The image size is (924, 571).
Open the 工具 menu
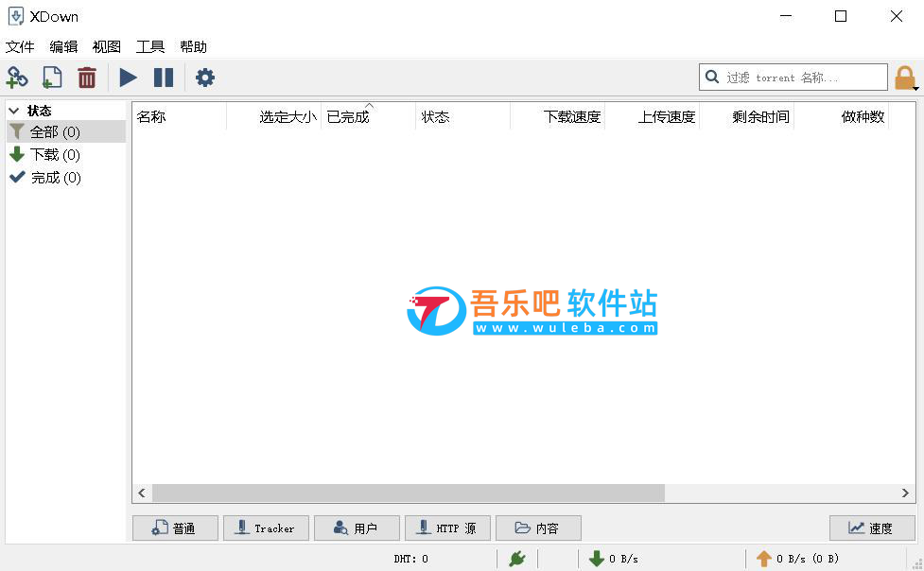coord(150,46)
